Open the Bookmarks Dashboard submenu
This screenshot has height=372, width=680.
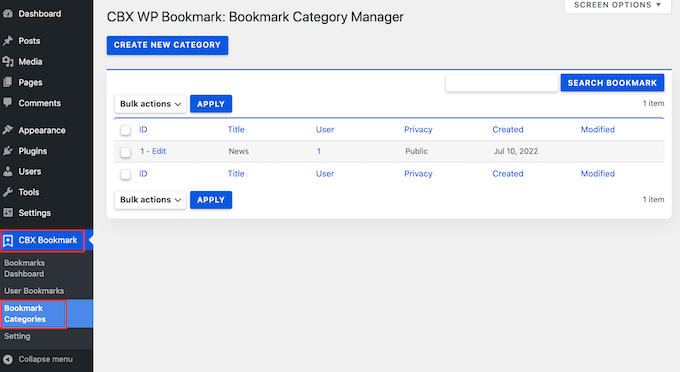point(24,268)
